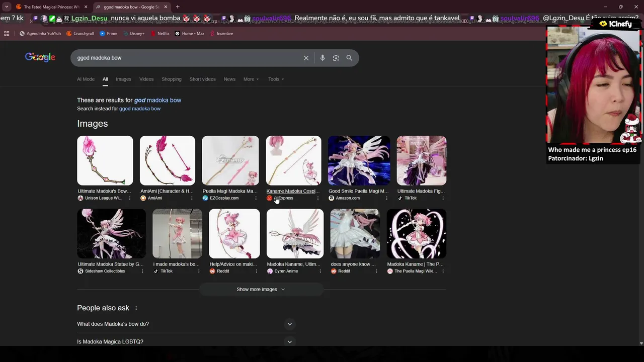Switch to Videos tab
This screenshot has width=644, height=362.
click(x=146, y=79)
